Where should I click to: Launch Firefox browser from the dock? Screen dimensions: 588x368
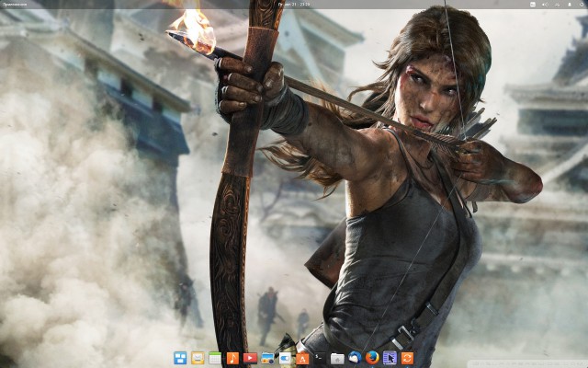click(372, 358)
